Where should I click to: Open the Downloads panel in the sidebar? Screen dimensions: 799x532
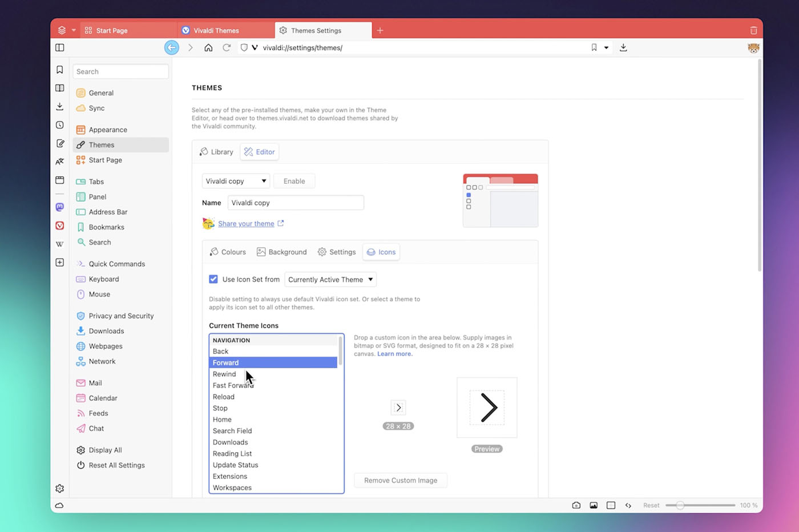[60, 107]
